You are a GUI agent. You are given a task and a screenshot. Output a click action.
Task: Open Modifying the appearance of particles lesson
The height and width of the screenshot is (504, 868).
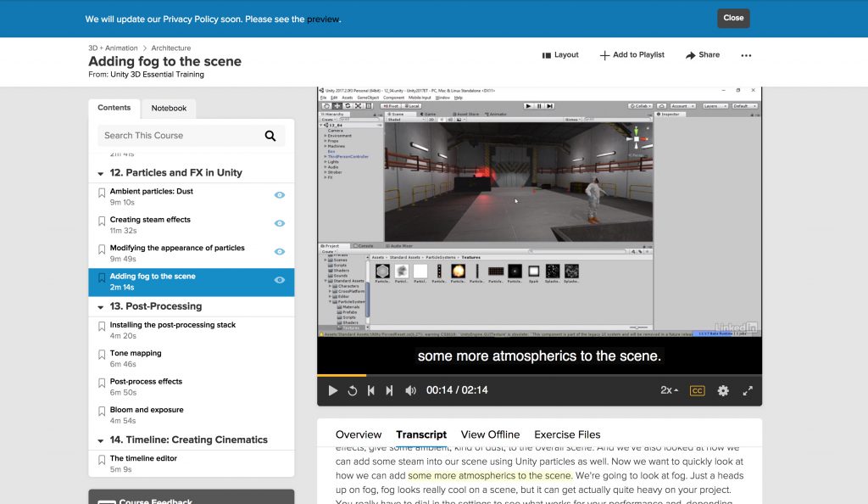tap(177, 248)
